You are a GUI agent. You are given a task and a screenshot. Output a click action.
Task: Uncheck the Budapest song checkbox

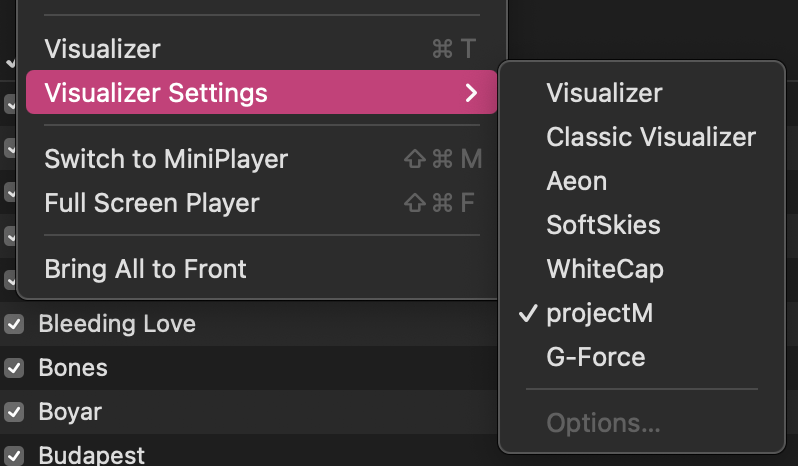click(14, 455)
